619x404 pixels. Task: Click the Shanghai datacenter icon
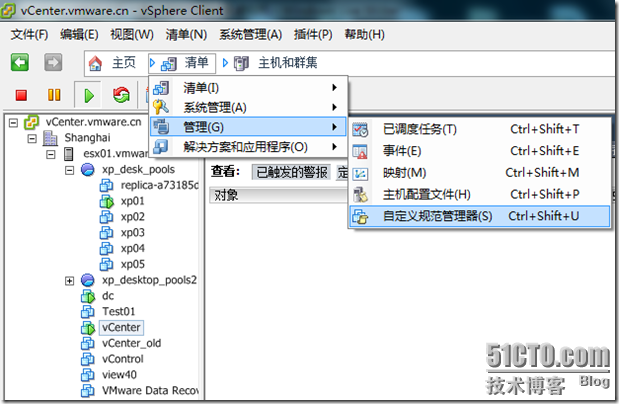(50, 138)
